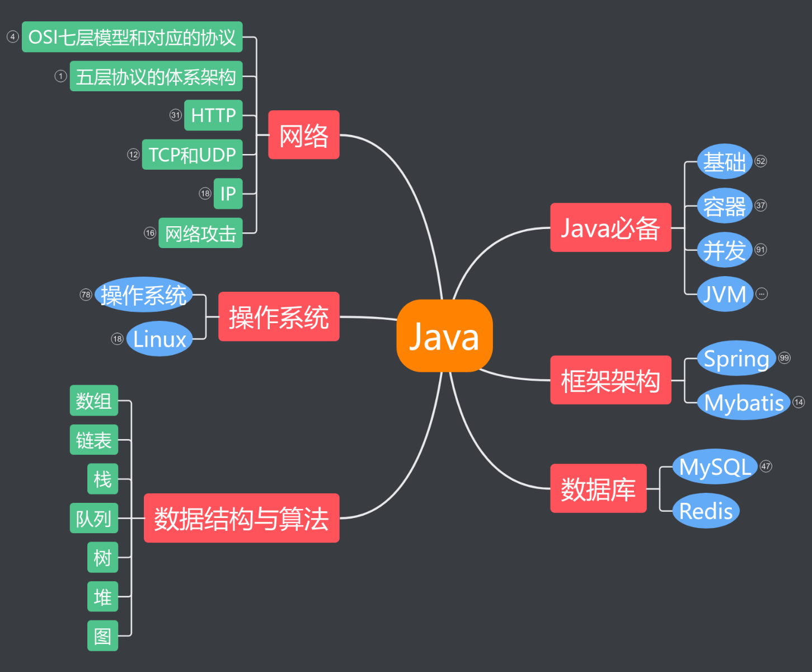Select the 队列 node under 数据结构与算法
812x672 pixels.
tap(94, 518)
